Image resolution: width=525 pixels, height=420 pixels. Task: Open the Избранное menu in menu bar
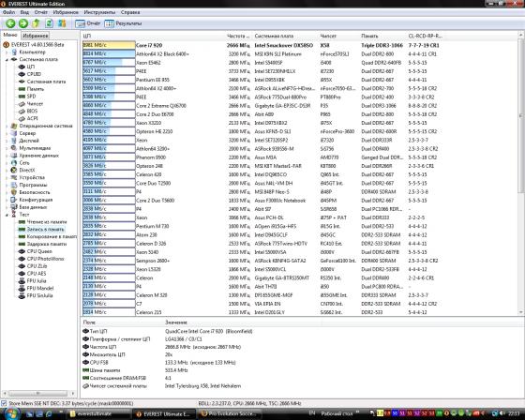click(66, 12)
